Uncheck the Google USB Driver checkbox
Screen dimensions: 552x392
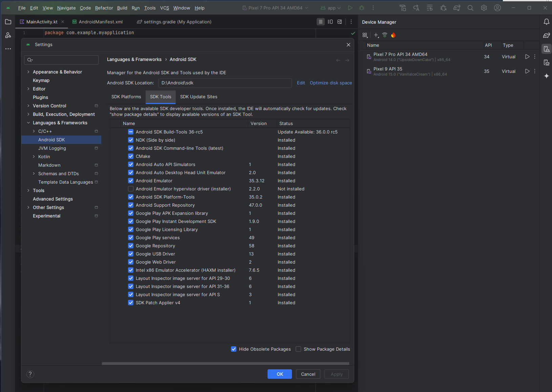131,254
